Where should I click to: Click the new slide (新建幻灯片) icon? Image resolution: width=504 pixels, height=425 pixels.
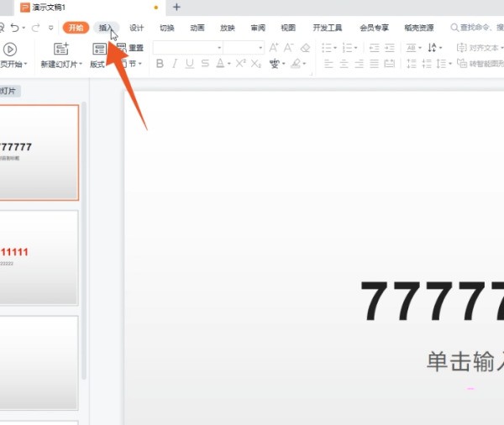point(60,50)
